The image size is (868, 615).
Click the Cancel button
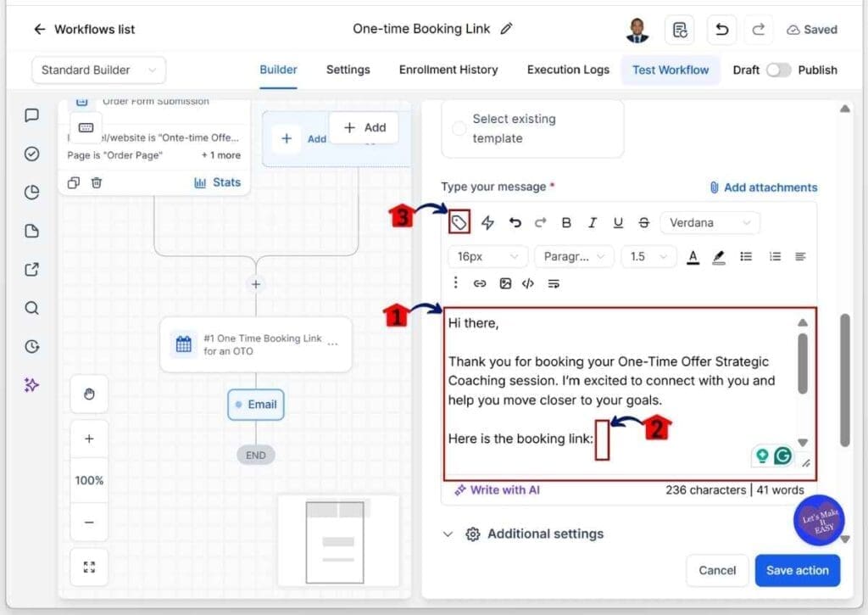point(717,571)
